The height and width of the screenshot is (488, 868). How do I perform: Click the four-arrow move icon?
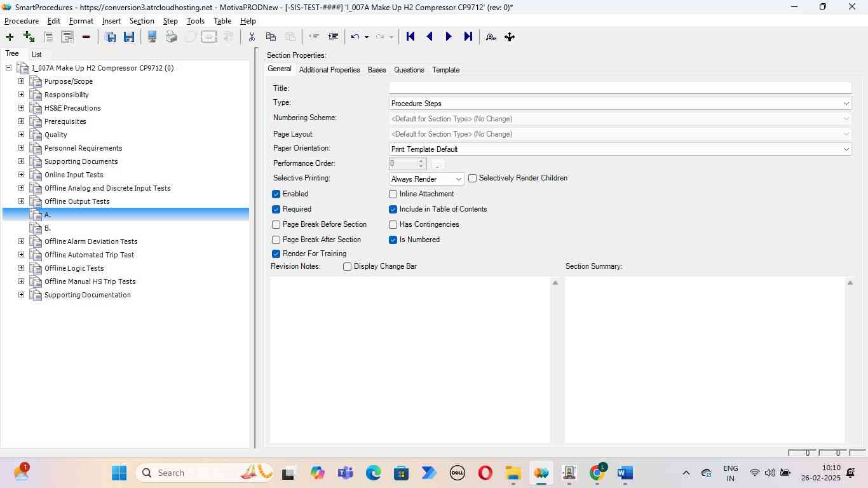click(x=510, y=37)
